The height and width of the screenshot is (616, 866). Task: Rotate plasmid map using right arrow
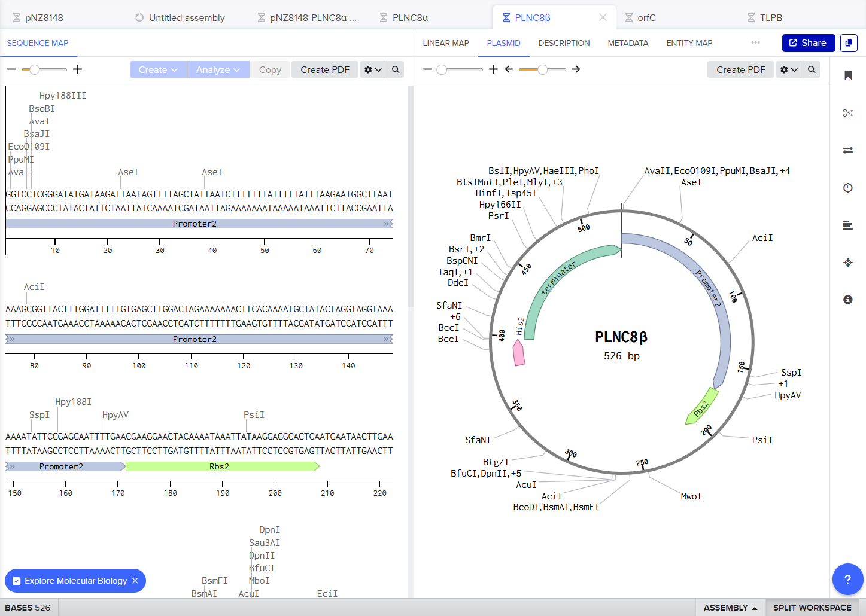[x=576, y=69]
